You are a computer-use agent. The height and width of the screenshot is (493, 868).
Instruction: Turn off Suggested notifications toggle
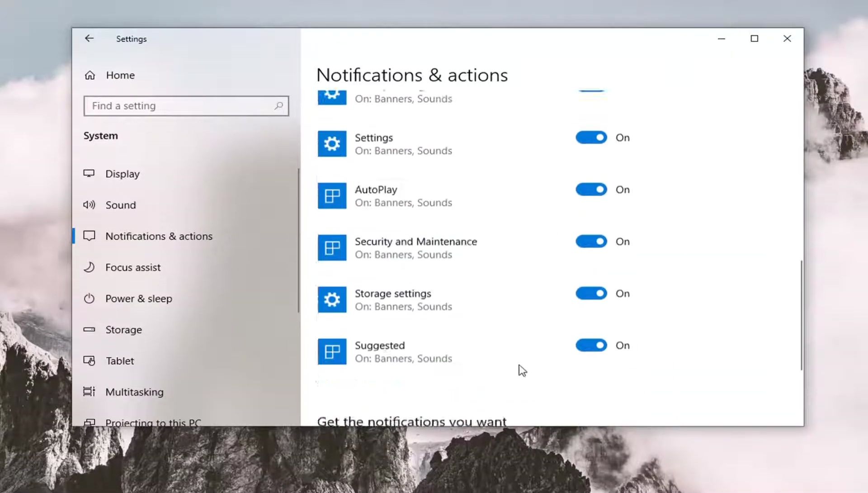(x=591, y=346)
